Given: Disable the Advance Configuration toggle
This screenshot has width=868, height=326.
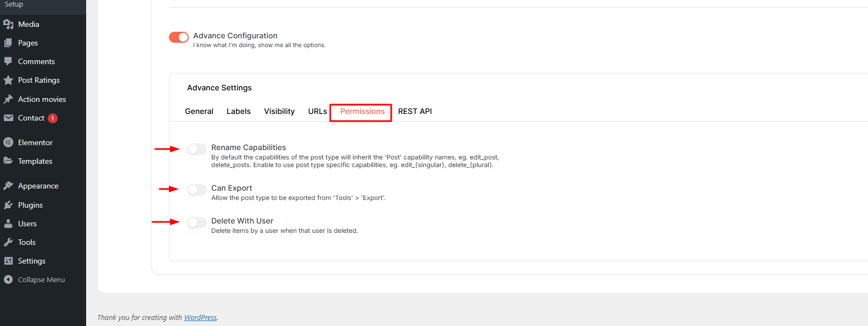Looking at the screenshot, I should pyautogui.click(x=179, y=37).
